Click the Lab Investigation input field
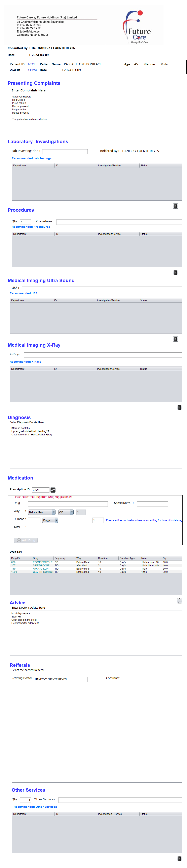This screenshot has height=868, width=187. pyautogui.click(x=65, y=151)
